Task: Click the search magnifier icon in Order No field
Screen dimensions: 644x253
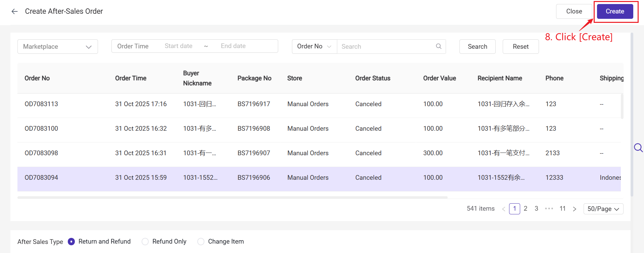Action: [x=438, y=46]
